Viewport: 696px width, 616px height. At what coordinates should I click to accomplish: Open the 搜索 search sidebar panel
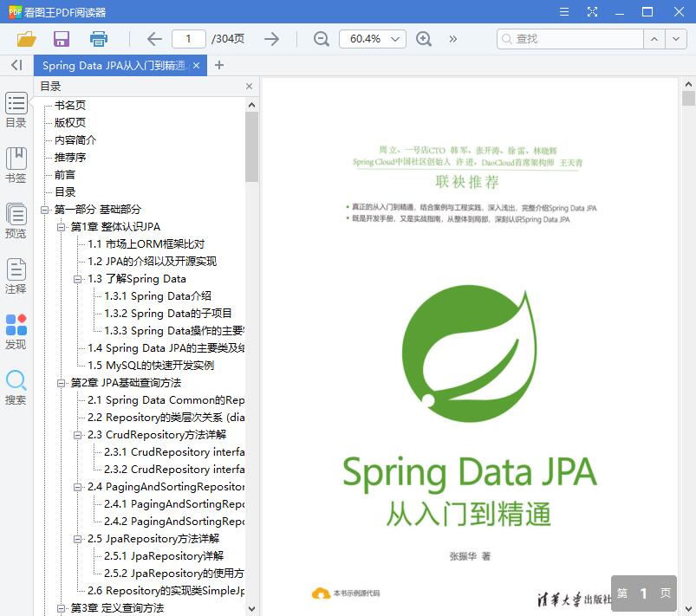click(x=16, y=387)
